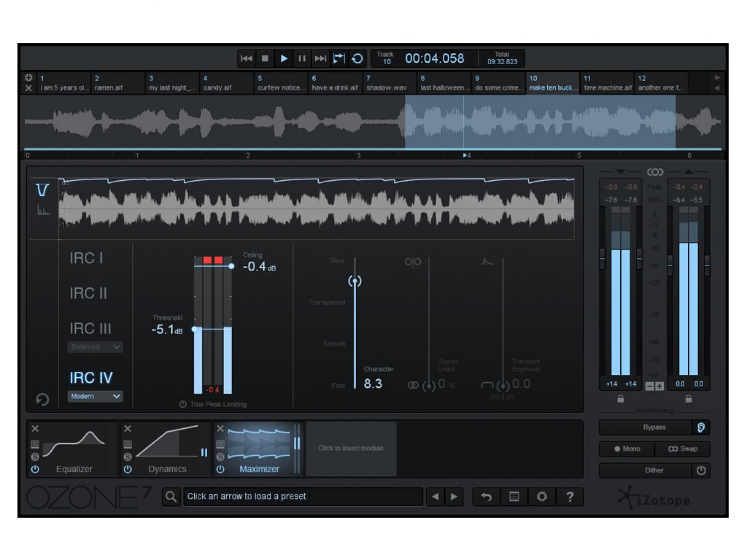The width and height of the screenshot is (747, 560).
Task: Click the preset search magnifier icon
Action: [171, 496]
